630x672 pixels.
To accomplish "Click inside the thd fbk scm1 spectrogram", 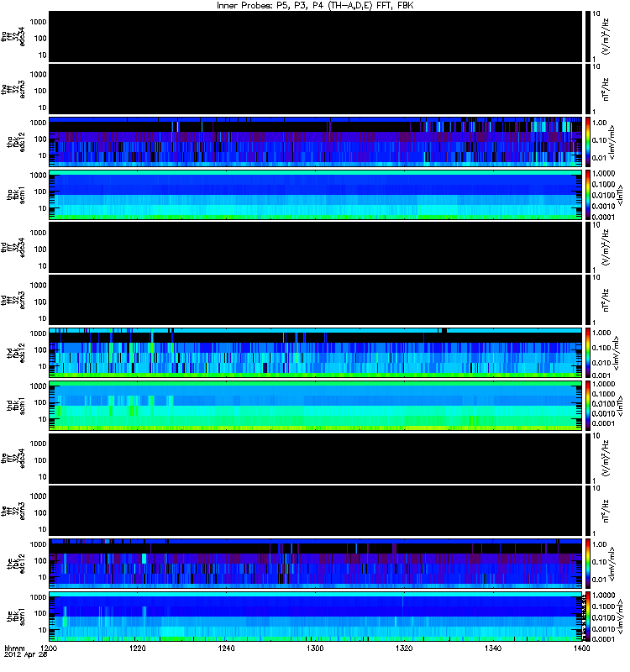I will tap(316, 406).
